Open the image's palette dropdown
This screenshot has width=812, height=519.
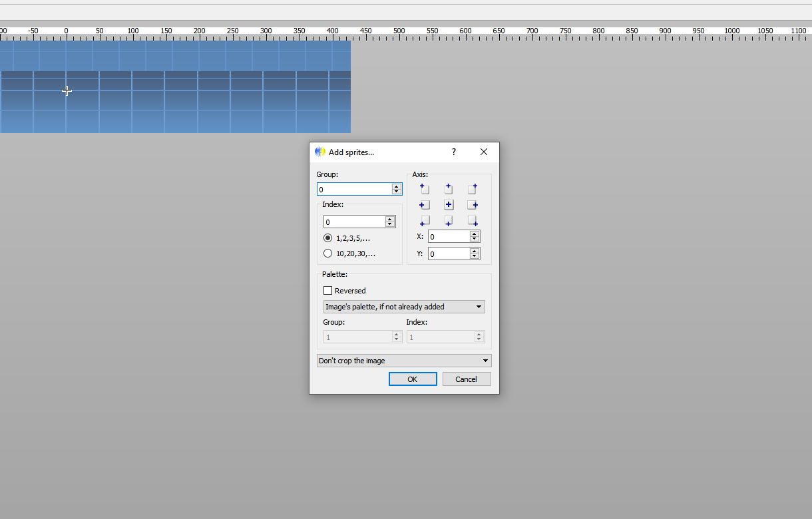pos(404,307)
